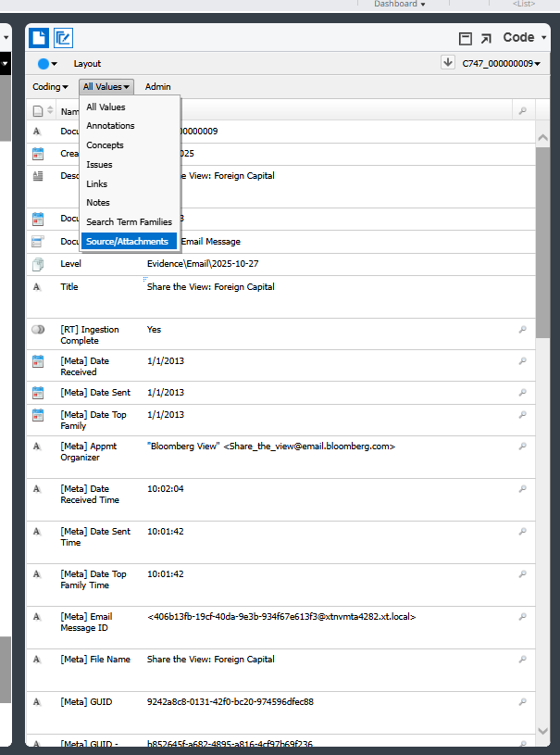Select the edit layout pencil icon

pyautogui.click(x=63, y=37)
